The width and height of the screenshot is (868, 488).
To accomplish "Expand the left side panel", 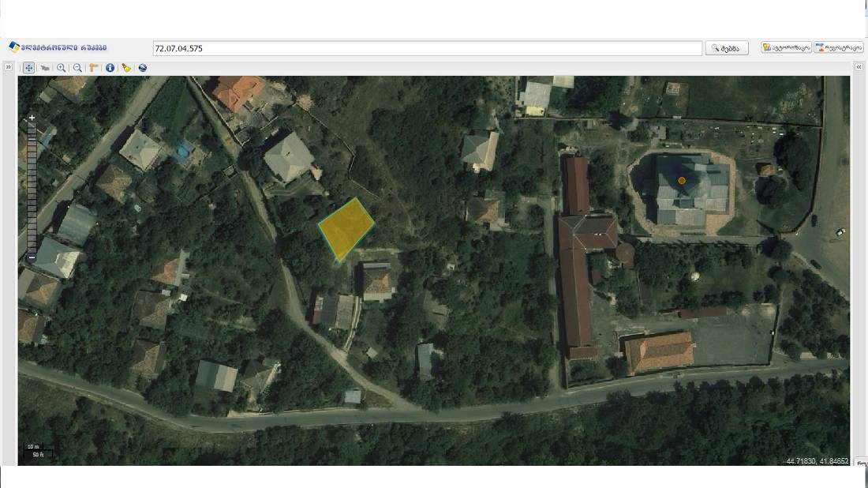I will (x=9, y=67).
